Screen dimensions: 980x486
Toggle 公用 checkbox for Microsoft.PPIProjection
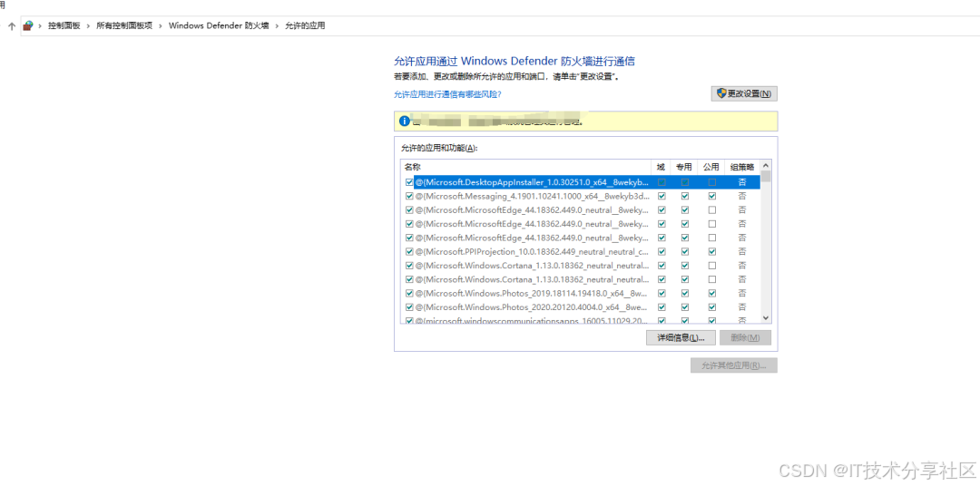point(712,252)
